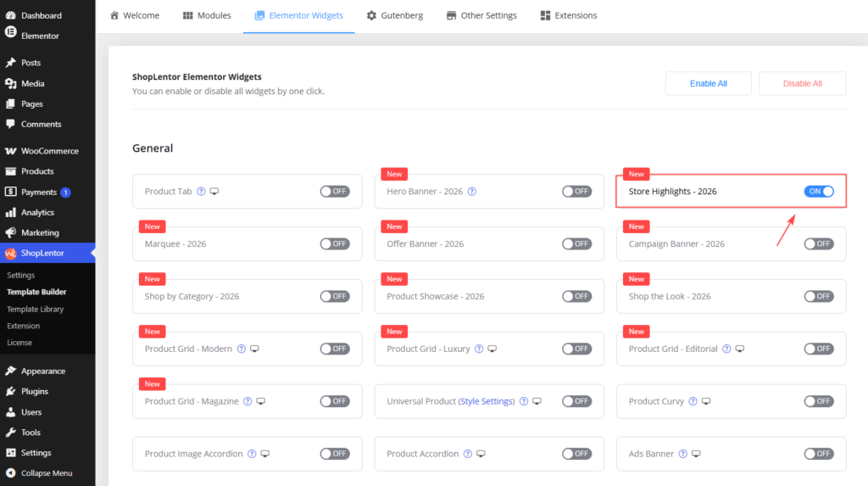The width and height of the screenshot is (868, 486).
Task: Click monitor icon beside Product Grid - Magazine
Action: 261,401
